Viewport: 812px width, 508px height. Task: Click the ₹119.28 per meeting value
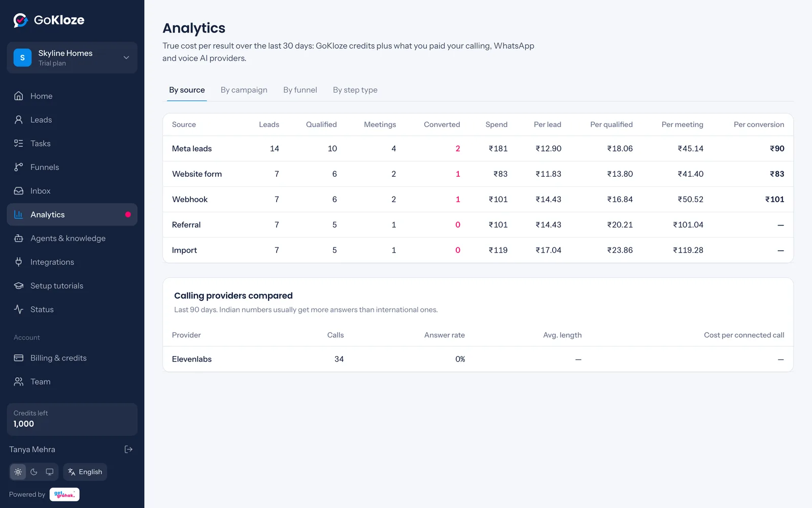click(x=688, y=250)
